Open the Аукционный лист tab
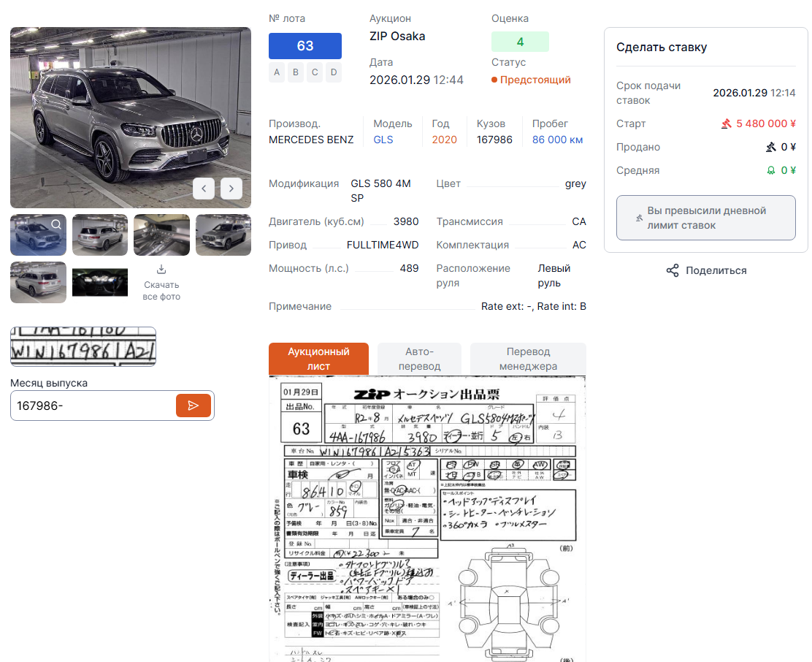This screenshot has width=812, height=662. tap(318, 359)
